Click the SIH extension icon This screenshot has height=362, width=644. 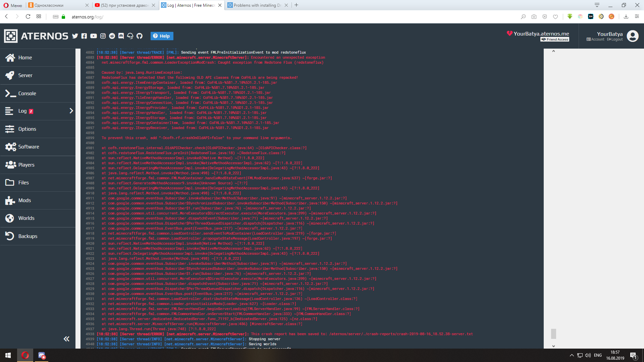[591, 16]
